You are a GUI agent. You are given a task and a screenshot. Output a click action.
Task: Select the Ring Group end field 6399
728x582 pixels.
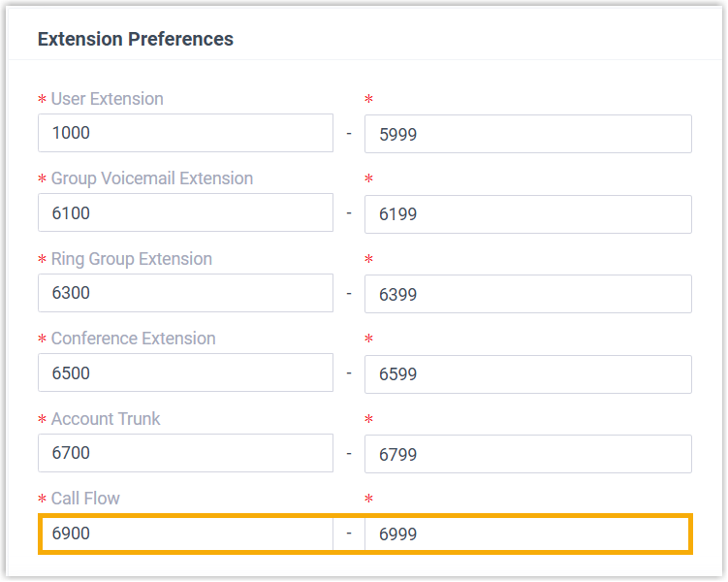pyautogui.click(x=527, y=294)
